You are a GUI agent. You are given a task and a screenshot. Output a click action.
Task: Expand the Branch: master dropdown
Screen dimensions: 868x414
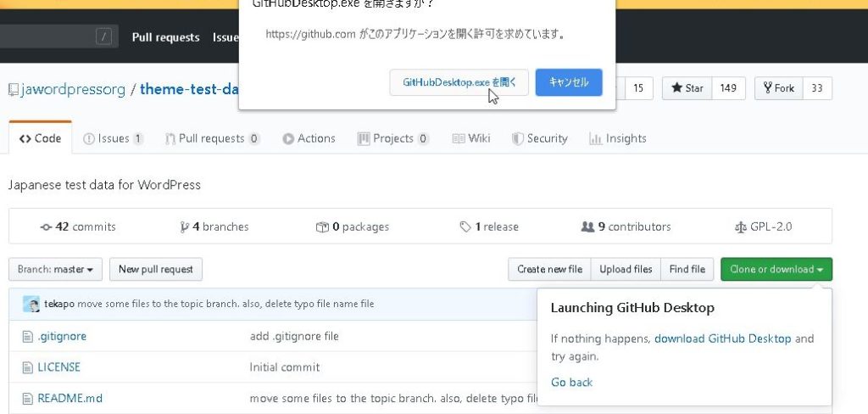[x=56, y=270]
